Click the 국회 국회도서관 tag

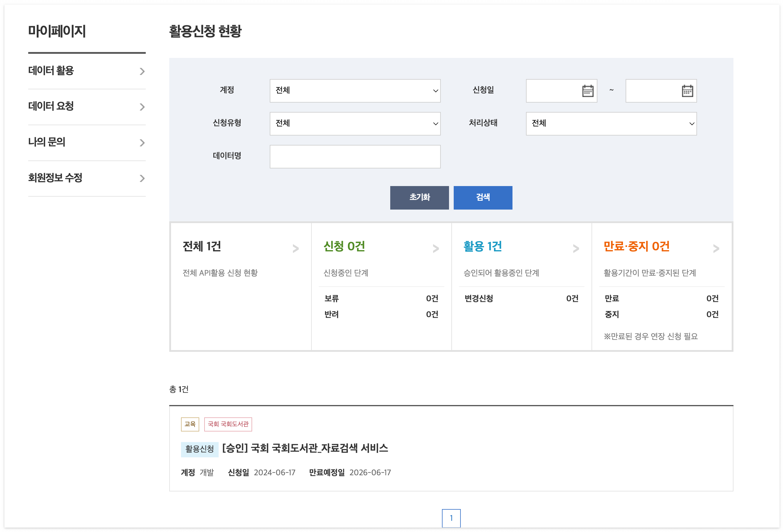228,424
